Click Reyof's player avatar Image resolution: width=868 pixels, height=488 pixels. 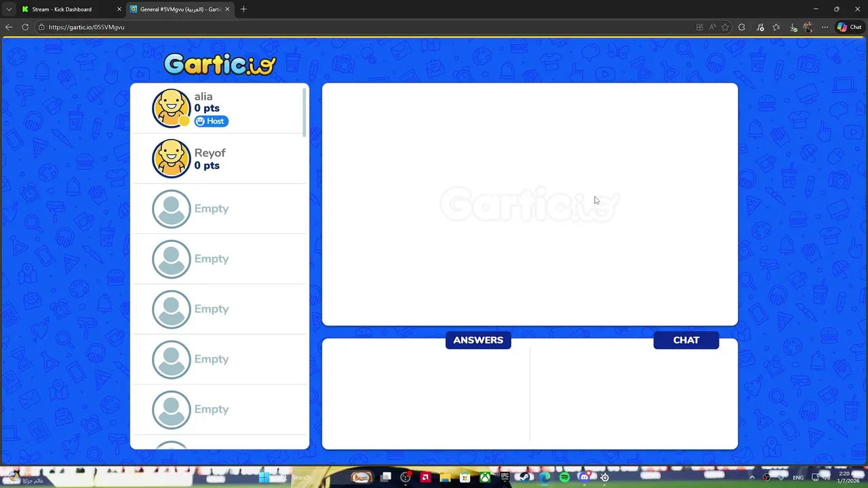(172, 159)
